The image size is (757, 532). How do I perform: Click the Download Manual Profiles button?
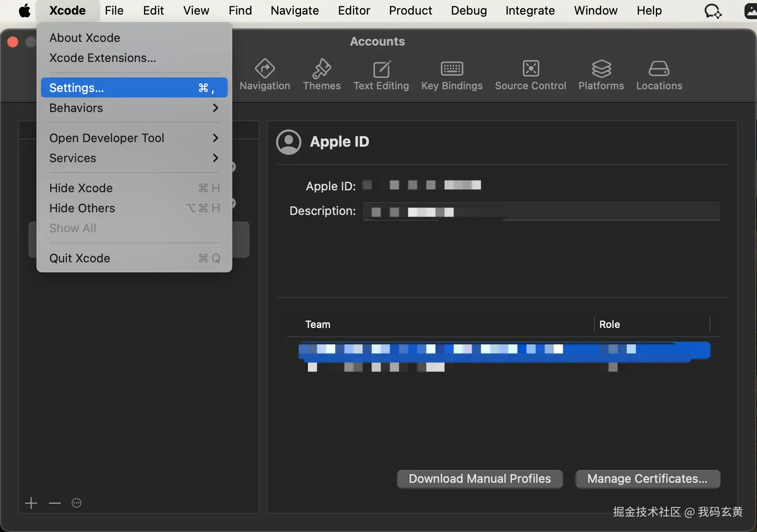point(480,479)
